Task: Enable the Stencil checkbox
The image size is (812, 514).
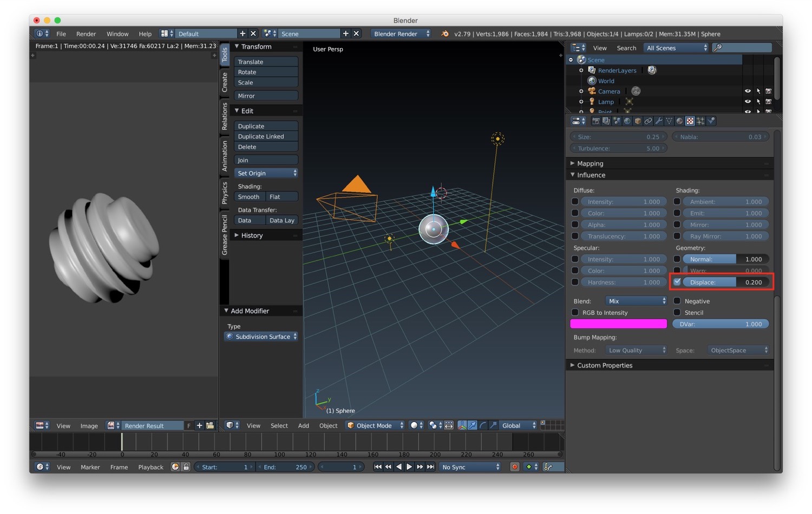Action: pyautogui.click(x=677, y=312)
